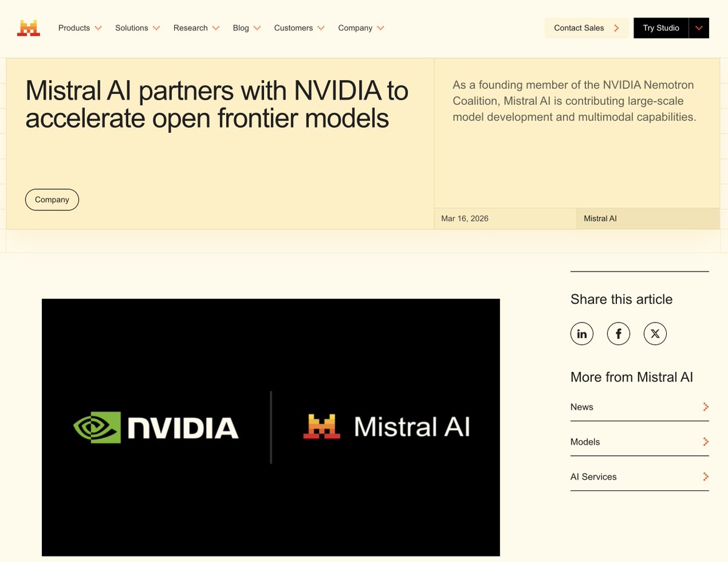Click the NVIDIA Nemotron Coalition summary paragraph

pos(575,101)
